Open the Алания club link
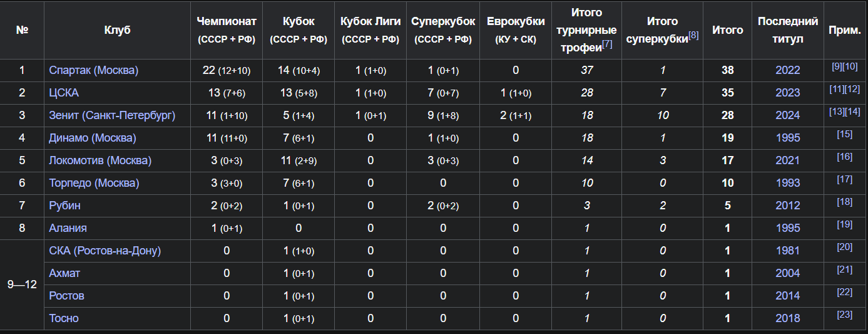The width and height of the screenshot is (868, 334). pyautogui.click(x=68, y=228)
